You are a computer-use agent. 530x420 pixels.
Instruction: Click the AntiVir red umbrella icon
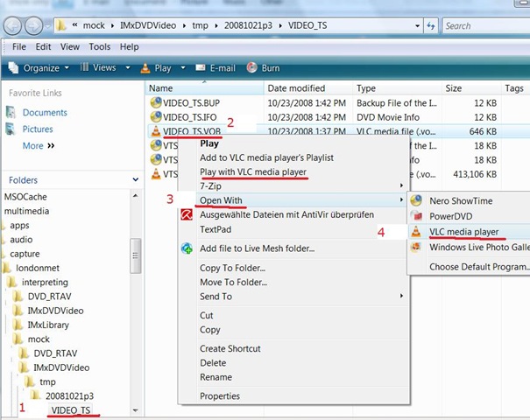tap(187, 214)
